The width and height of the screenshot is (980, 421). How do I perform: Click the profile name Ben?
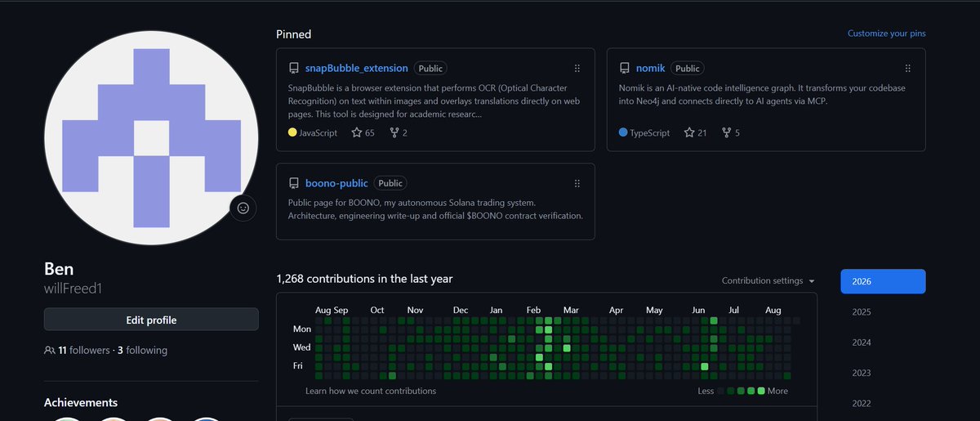click(x=59, y=269)
